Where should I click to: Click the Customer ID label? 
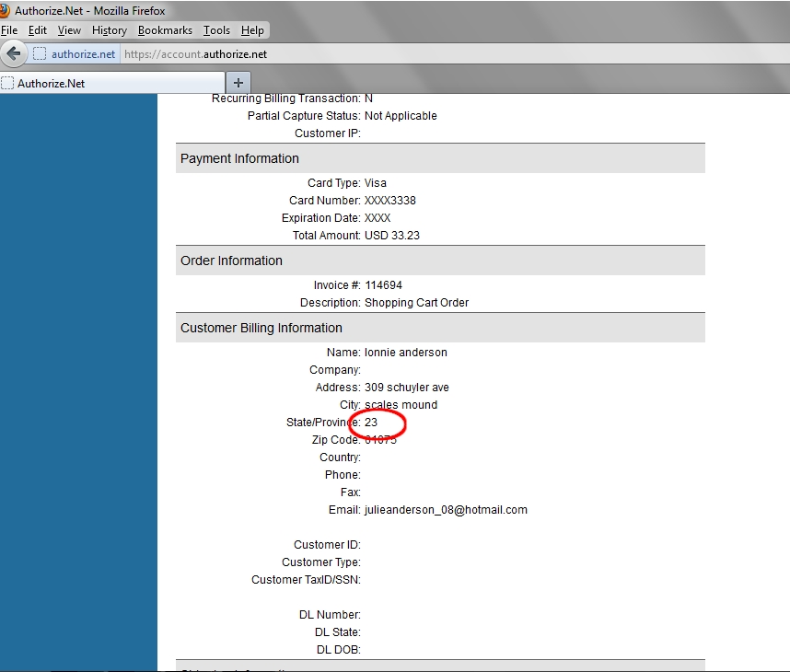point(327,545)
